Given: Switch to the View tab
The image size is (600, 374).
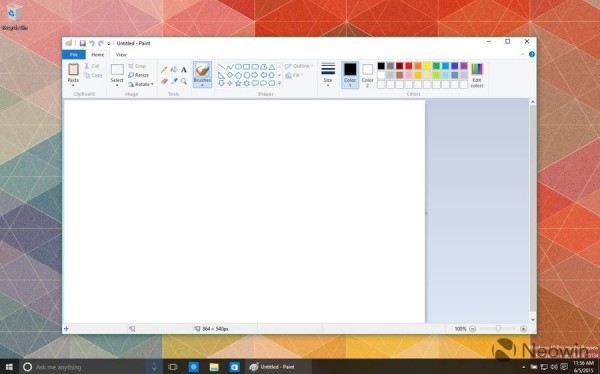Looking at the screenshot, I should point(121,55).
